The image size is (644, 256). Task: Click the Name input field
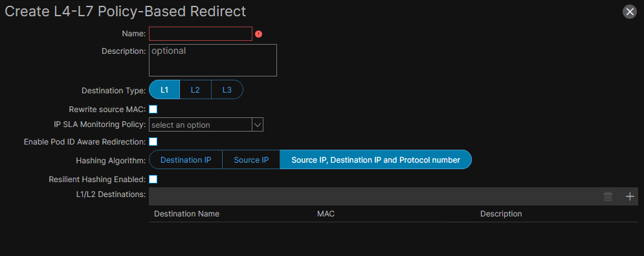coord(201,34)
